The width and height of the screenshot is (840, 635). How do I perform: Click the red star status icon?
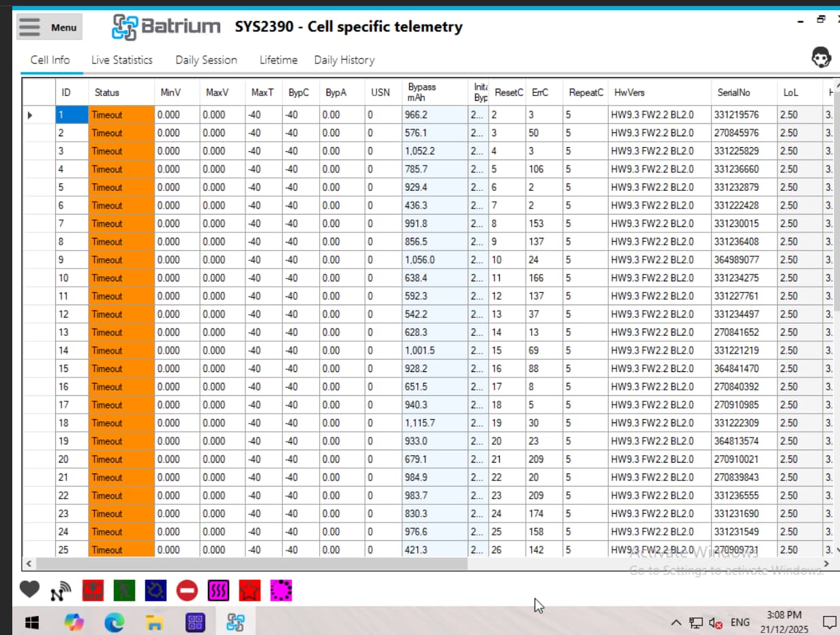coord(250,591)
